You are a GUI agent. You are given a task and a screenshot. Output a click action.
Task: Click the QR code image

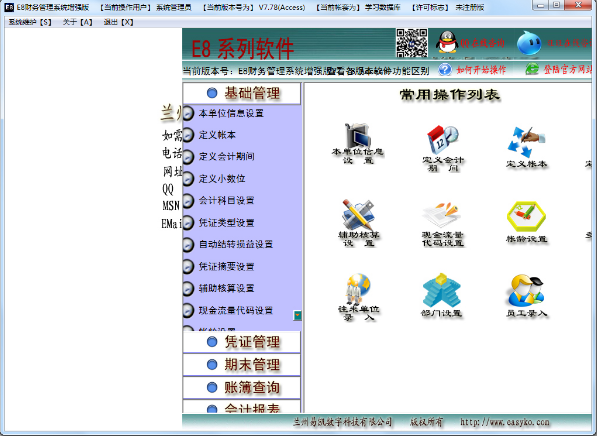(412, 43)
